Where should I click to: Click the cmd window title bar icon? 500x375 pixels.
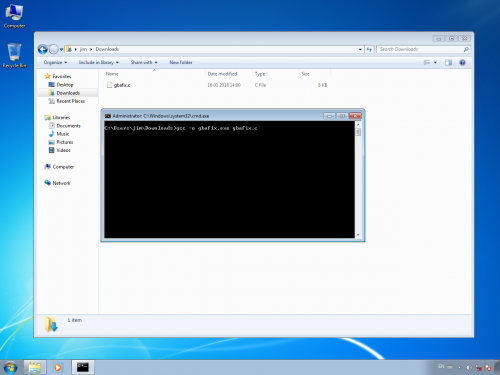(108, 116)
